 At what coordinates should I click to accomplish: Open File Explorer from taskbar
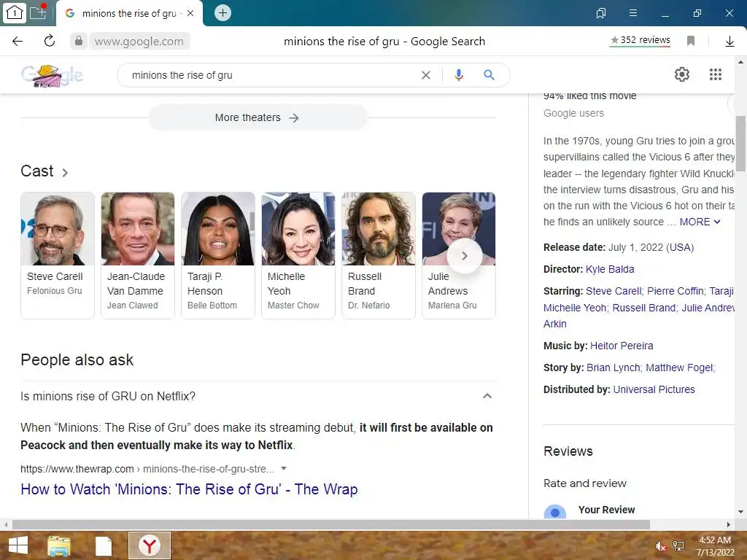pos(59,546)
